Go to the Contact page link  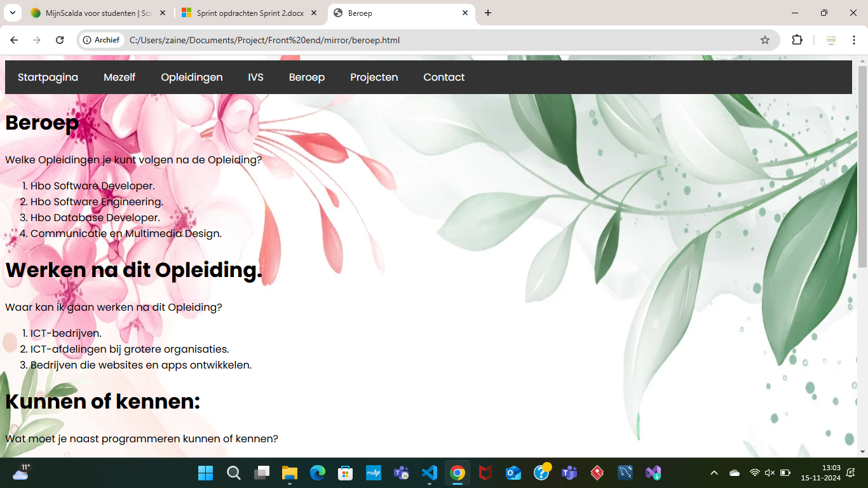coord(444,78)
